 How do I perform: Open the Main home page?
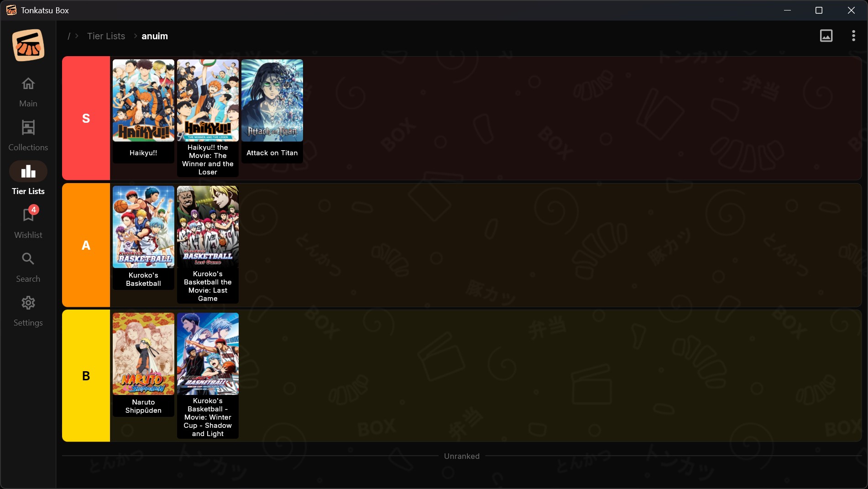click(27, 91)
